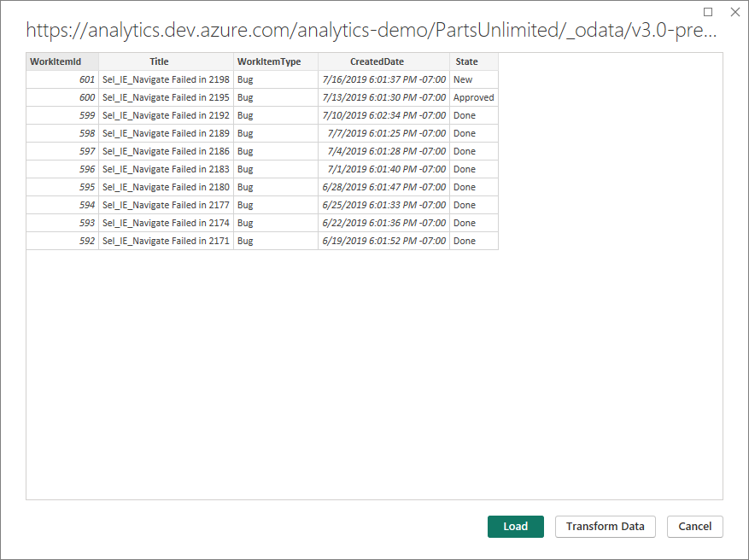The width and height of the screenshot is (749, 560).
Task: Select the WorkItemType column header
Action: click(275, 61)
